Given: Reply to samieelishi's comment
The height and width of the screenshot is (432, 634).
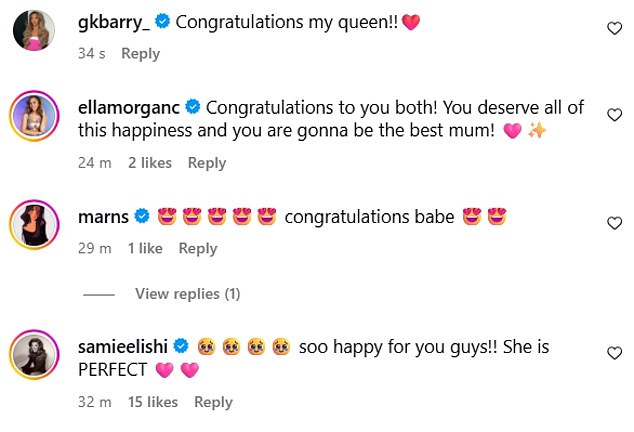Looking at the screenshot, I should coord(213,402).
